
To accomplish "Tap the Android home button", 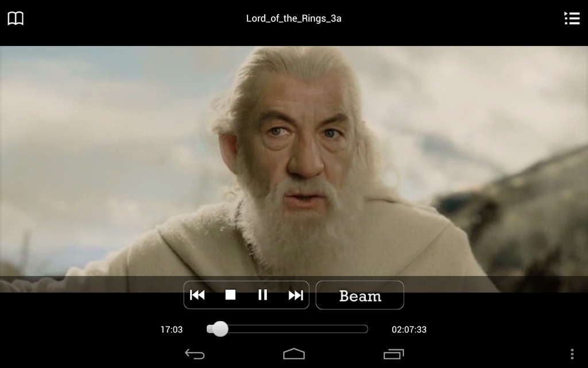I will 294,354.
